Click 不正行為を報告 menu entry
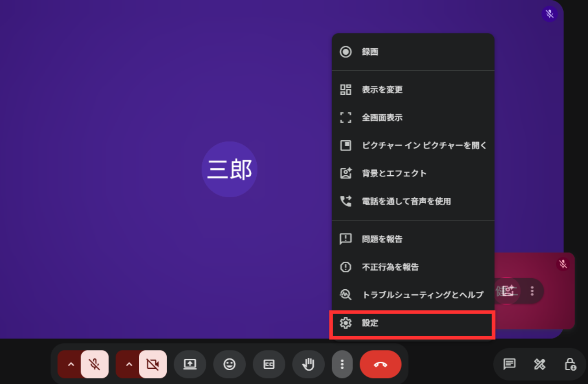The image size is (588, 384). coord(413,267)
